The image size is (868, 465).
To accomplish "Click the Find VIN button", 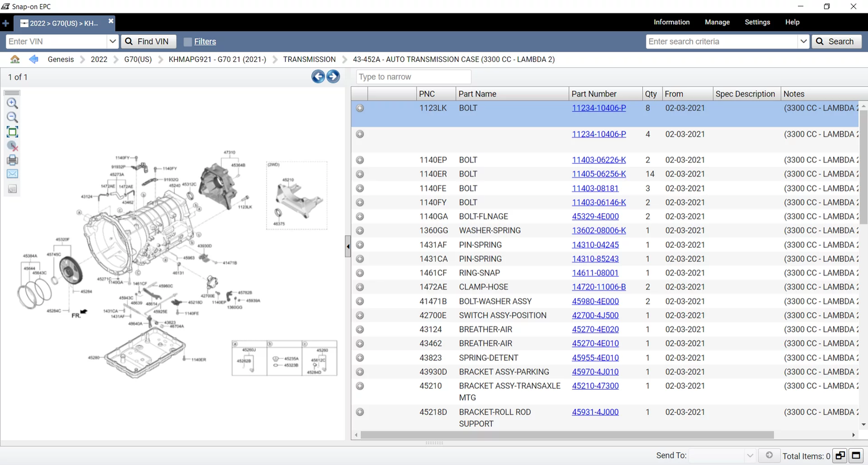I will (148, 42).
